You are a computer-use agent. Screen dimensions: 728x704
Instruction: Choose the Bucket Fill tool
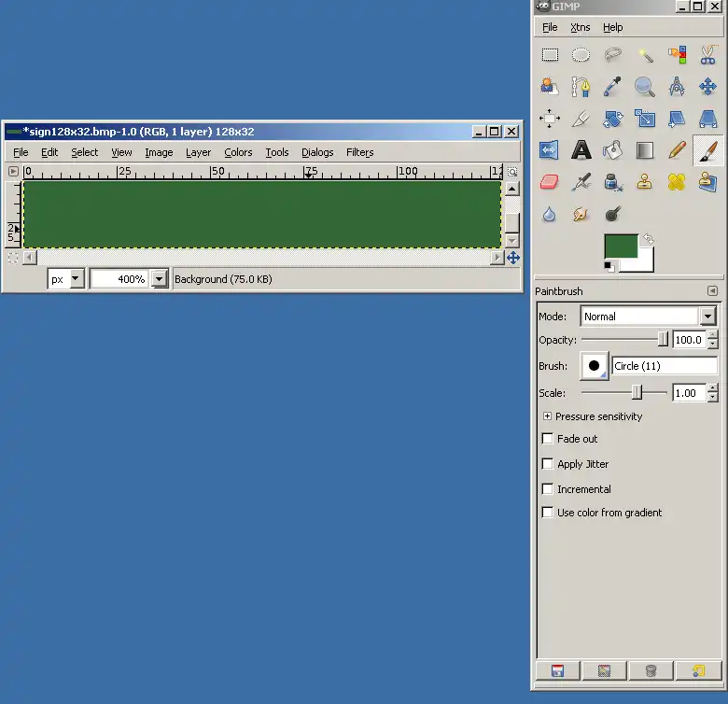(x=612, y=149)
